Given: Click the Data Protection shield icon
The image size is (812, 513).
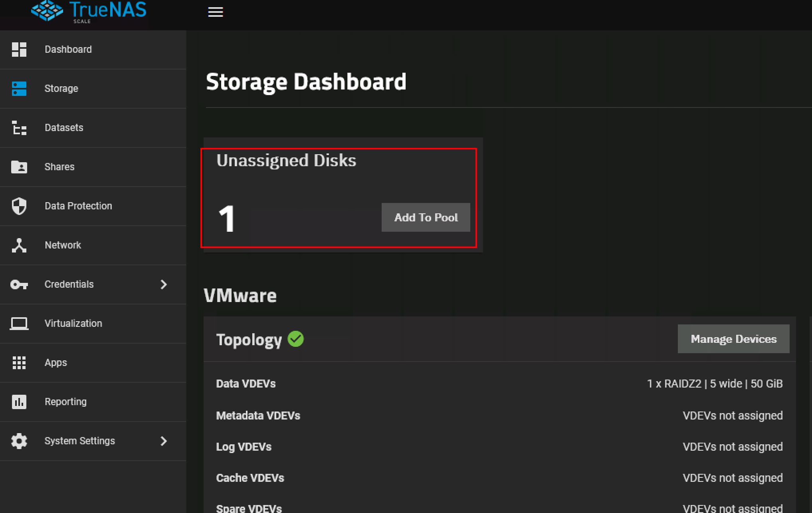Looking at the screenshot, I should (19, 206).
